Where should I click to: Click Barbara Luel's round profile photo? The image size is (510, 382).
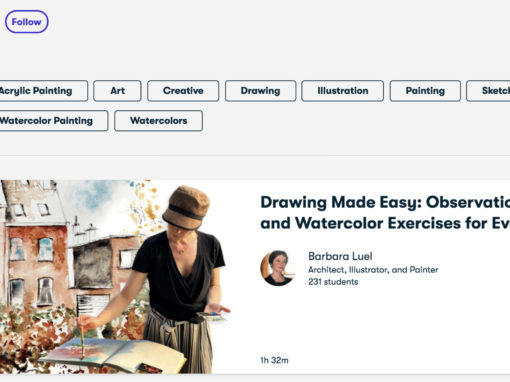(278, 268)
